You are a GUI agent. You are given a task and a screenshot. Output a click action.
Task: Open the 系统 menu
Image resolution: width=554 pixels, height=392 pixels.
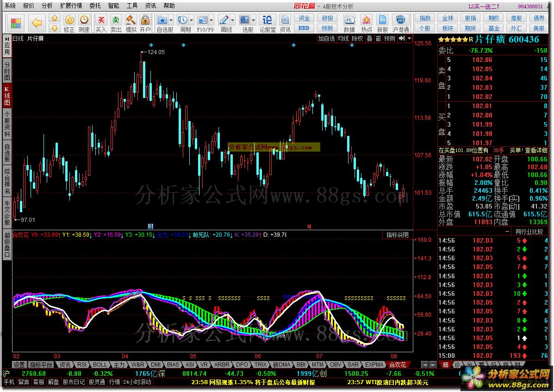tap(10, 6)
